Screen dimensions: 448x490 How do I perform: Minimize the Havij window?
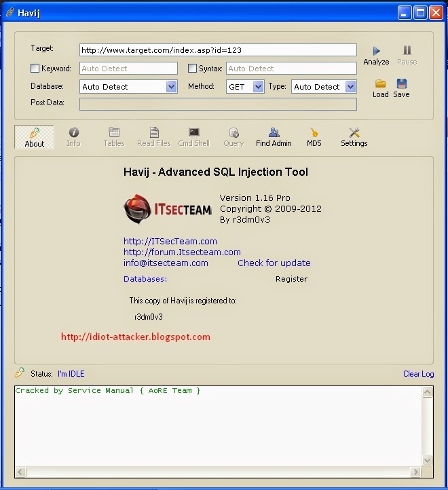[x=405, y=13]
